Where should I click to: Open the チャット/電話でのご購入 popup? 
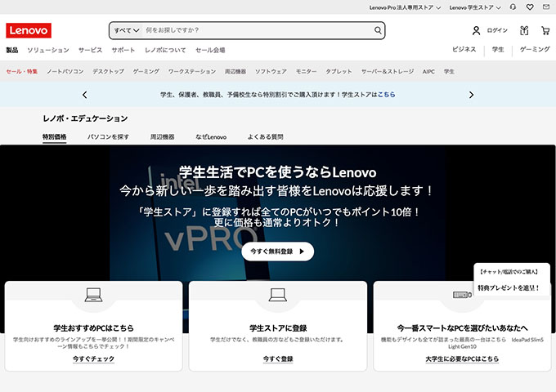coord(512,280)
